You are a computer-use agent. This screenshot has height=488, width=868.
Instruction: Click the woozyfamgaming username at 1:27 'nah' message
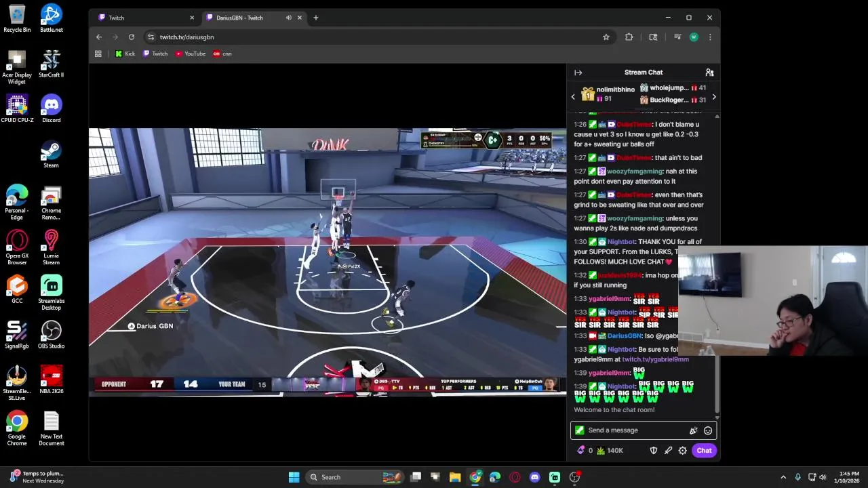pyautogui.click(x=635, y=171)
